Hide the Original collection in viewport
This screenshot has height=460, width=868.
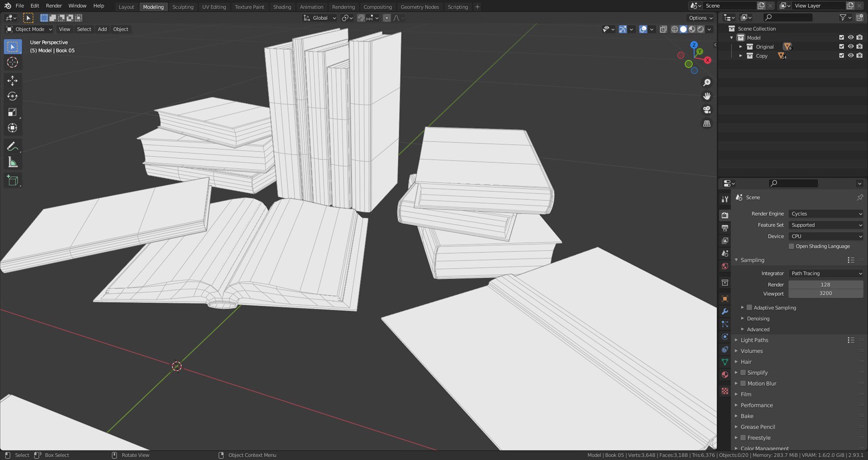pos(850,47)
